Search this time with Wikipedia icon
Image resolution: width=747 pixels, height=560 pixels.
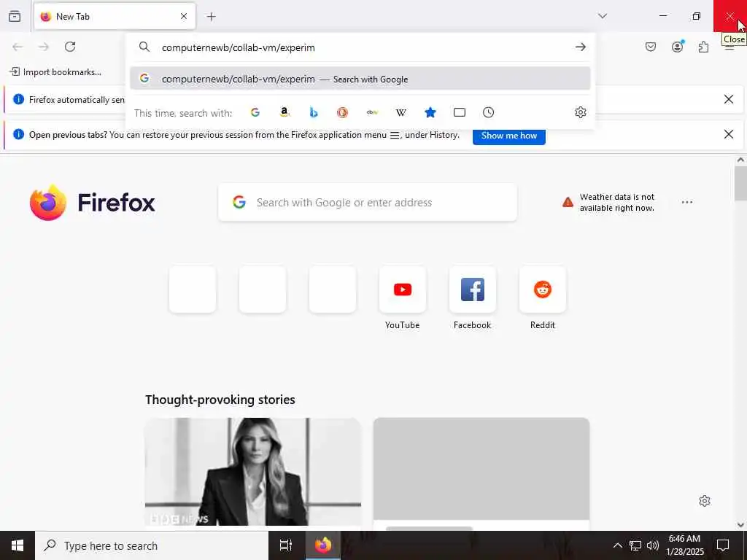pyautogui.click(x=401, y=112)
